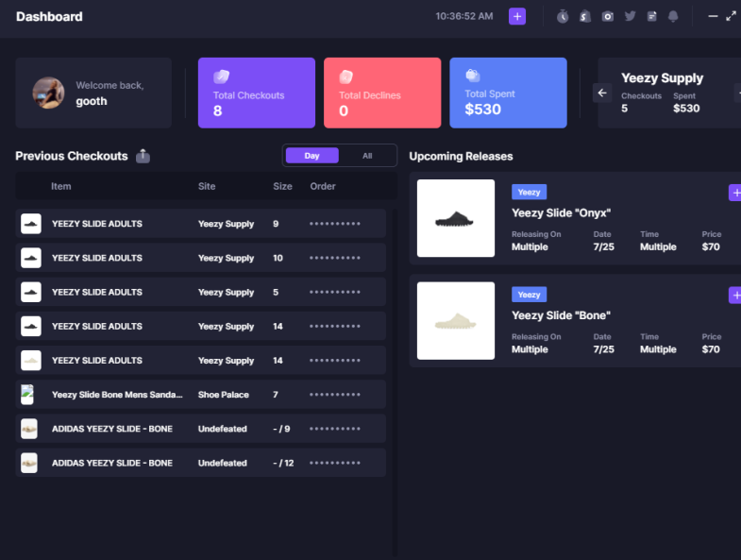Add Yeezy Slide Onyx release with plus
The width and height of the screenshot is (741, 560).
tap(734, 193)
